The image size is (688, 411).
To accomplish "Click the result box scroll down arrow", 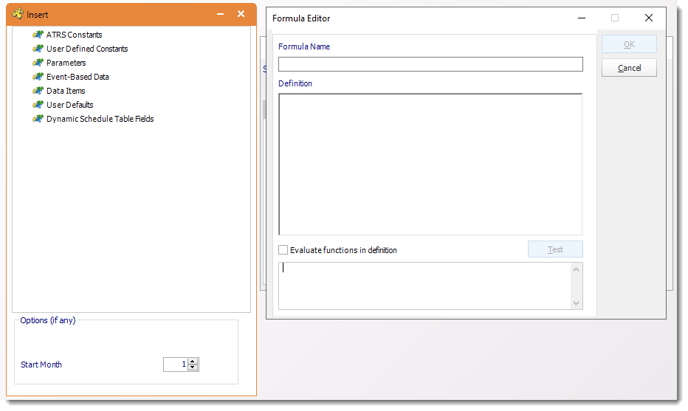I will [x=577, y=303].
